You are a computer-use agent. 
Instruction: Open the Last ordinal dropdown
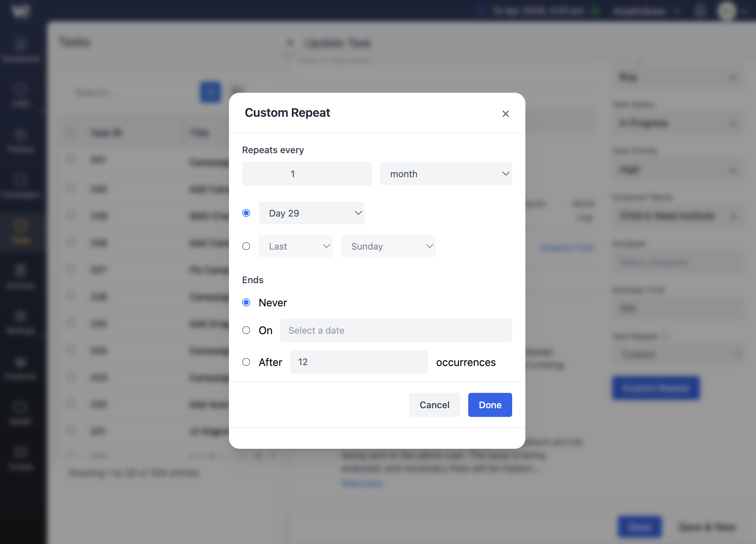tap(296, 246)
